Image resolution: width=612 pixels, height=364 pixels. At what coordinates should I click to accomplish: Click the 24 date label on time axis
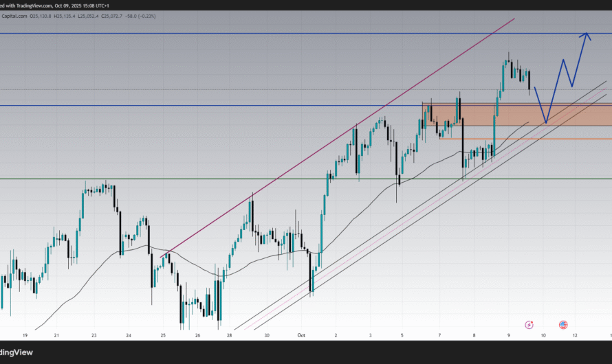pos(129,336)
